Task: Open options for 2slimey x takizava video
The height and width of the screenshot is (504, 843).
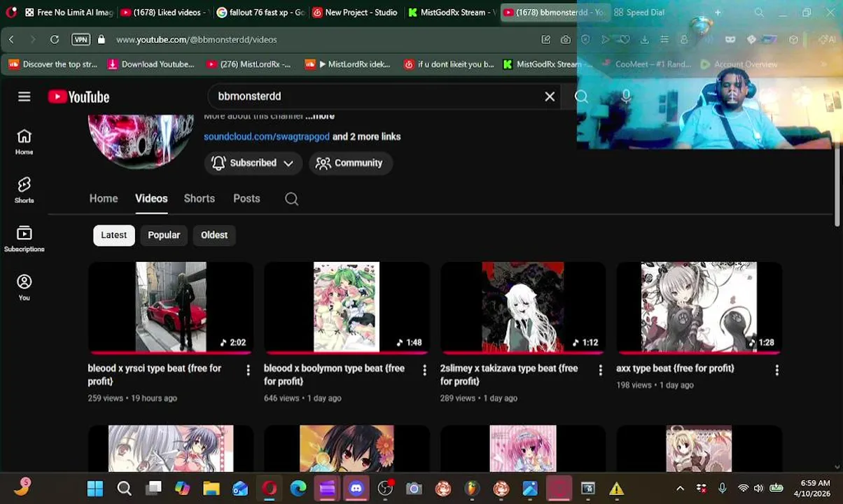Action: coord(600,370)
